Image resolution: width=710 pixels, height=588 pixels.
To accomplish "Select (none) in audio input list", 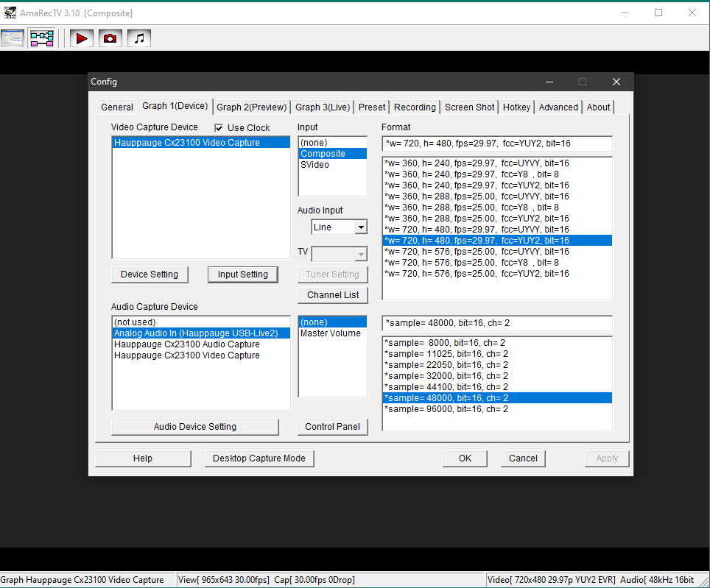I will tap(332, 322).
